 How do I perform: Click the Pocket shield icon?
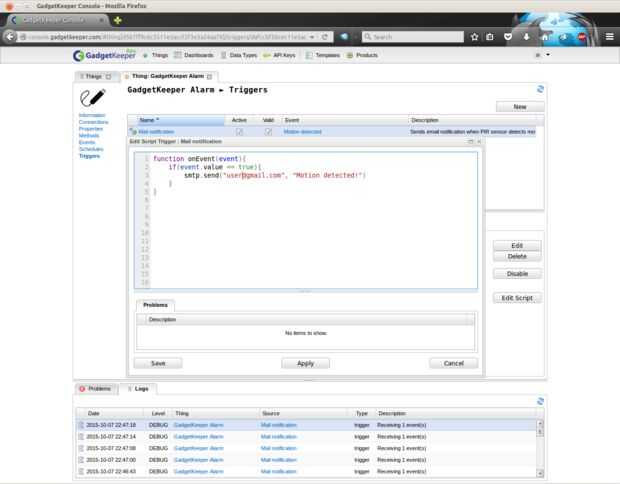508,37
